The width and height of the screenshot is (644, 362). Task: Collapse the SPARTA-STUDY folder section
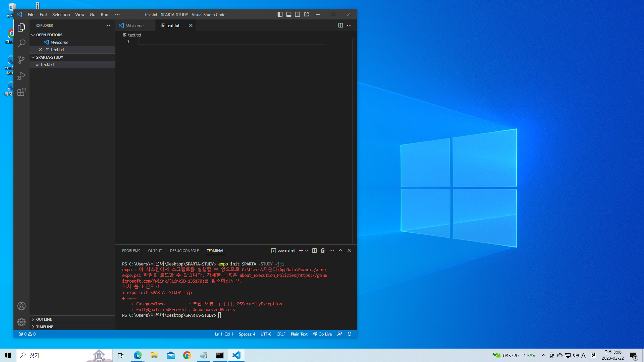point(33,57)
